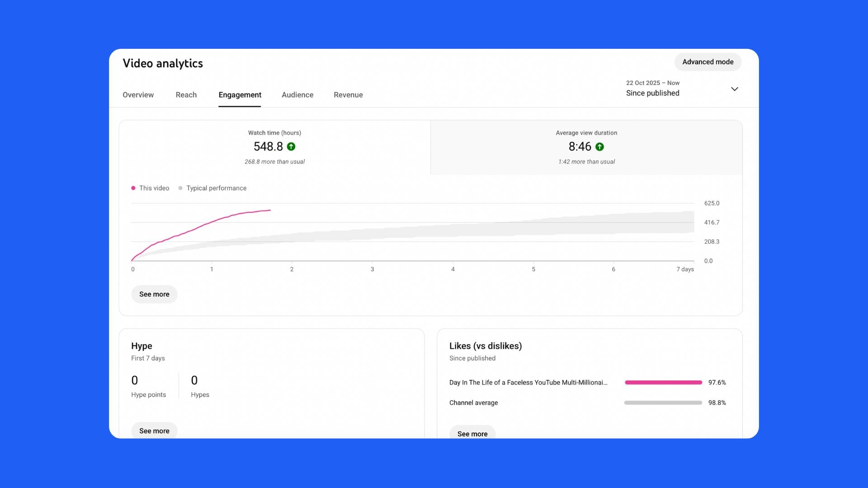Click See more under watch time chart

click(x=154, y=294)
